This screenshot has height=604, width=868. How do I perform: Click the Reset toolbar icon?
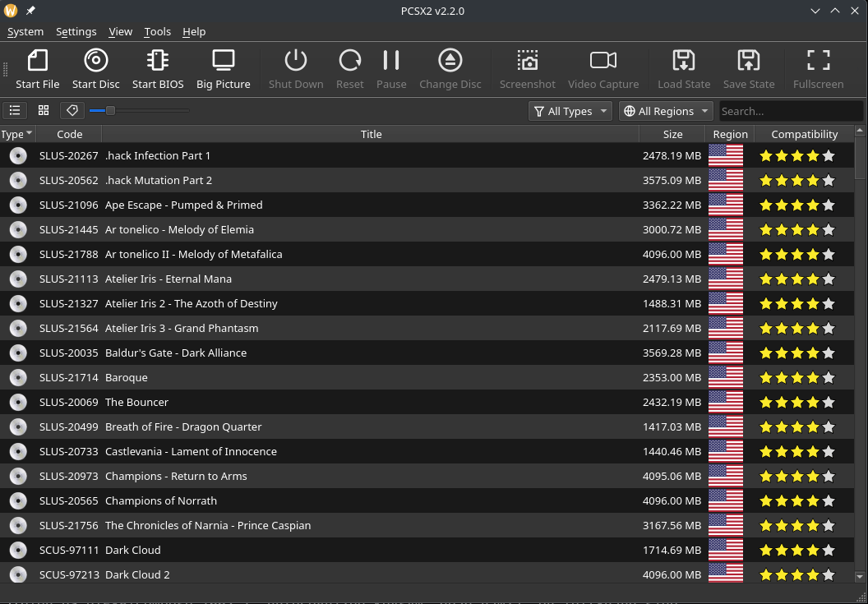click(x=350, y=60)
